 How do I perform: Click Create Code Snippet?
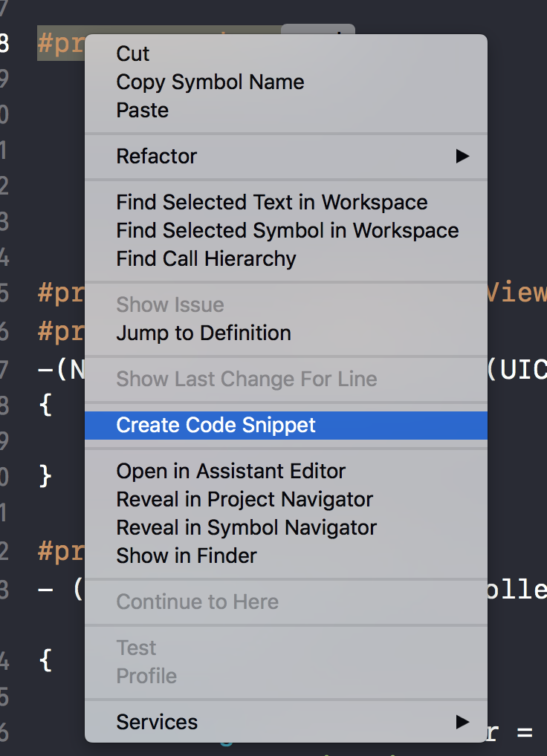tap(216, 425)
